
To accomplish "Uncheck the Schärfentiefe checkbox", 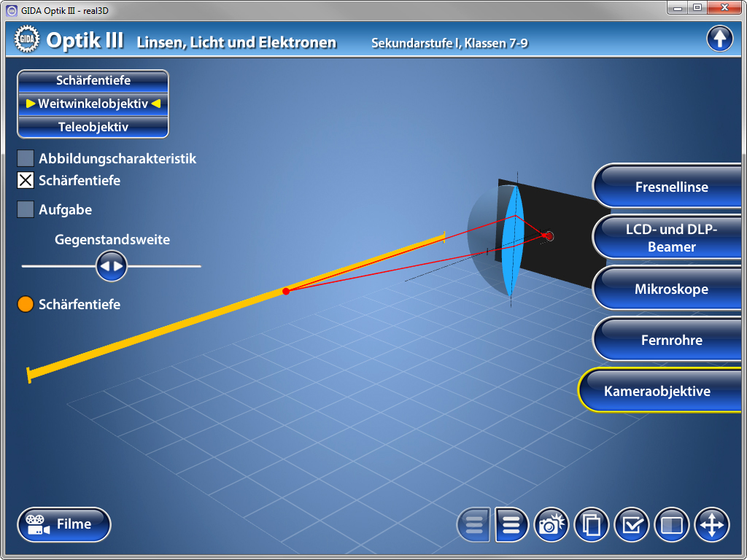I will coord(26,181).
